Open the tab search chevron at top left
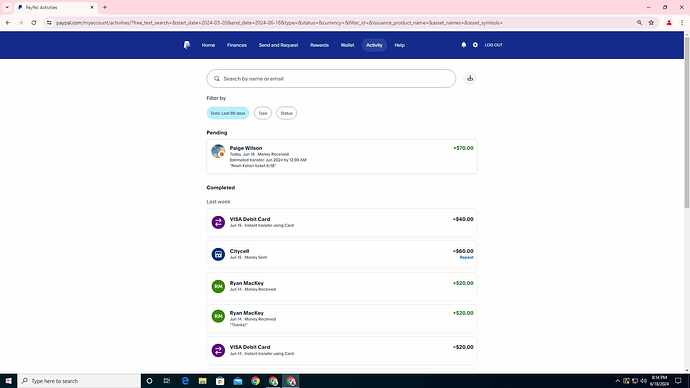Image resolution: width=690 pixels, height=388 pixels. 7,7
